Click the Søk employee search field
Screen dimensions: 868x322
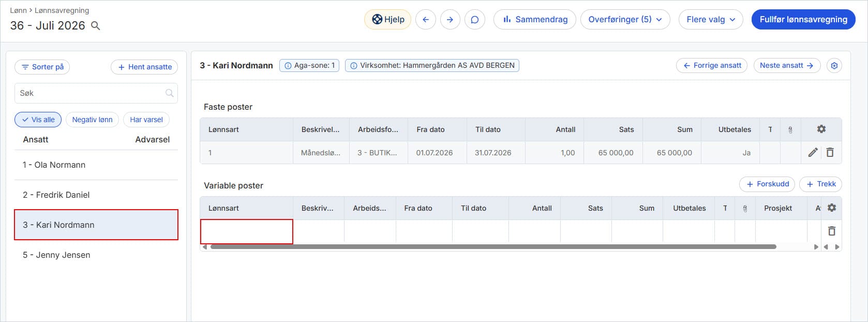pos(96,93)
